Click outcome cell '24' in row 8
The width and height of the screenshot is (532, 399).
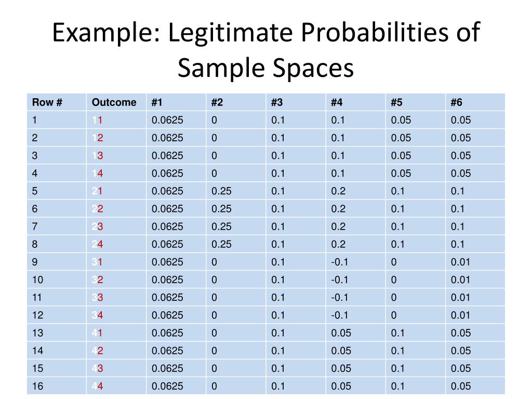point(97,244)
